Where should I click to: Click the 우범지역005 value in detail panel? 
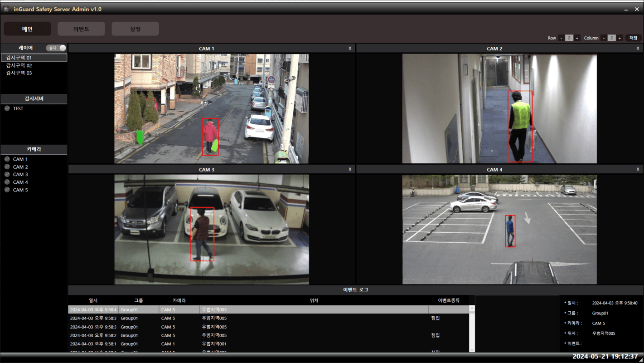click(x=604, y=334)
